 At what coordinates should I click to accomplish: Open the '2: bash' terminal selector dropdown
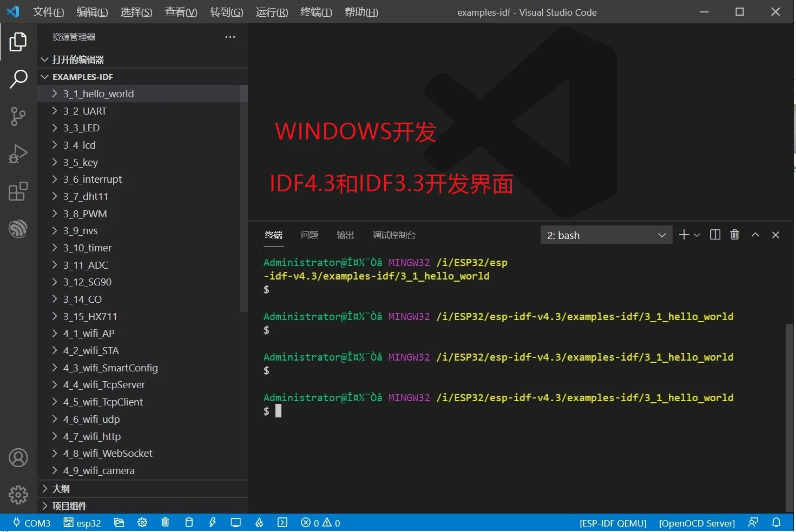click(x=606, y=235)
